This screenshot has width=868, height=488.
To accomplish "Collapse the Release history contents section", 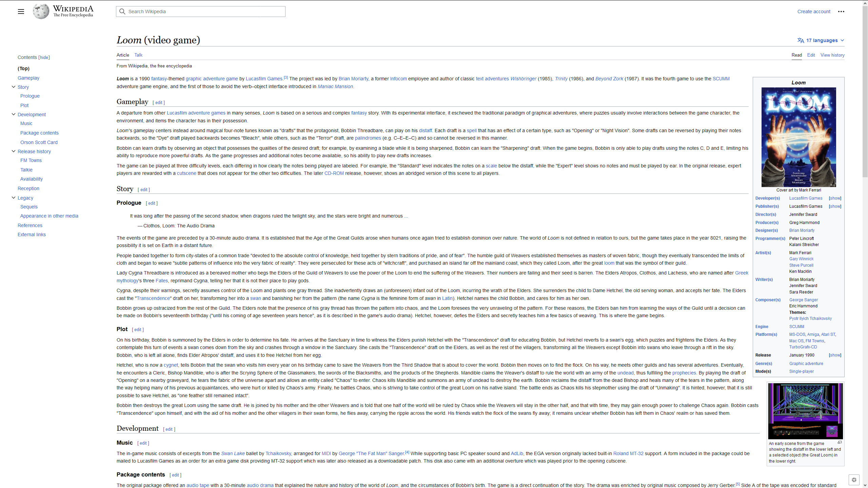I will (14, 151).
